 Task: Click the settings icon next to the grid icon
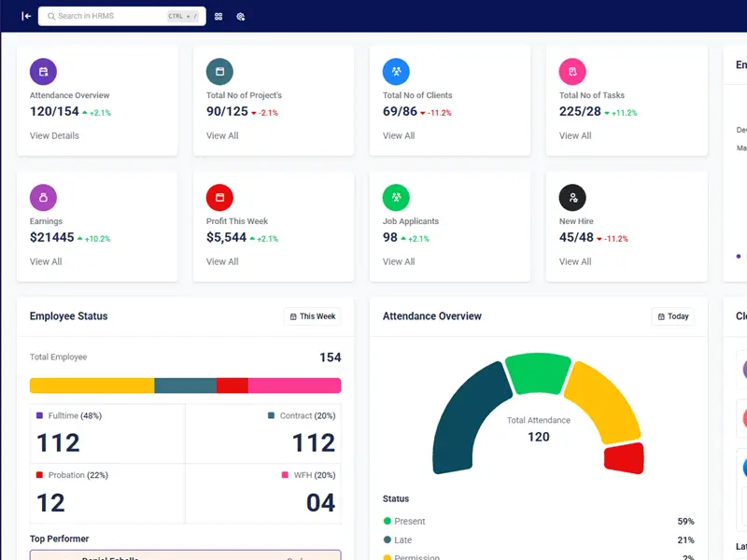240,16
